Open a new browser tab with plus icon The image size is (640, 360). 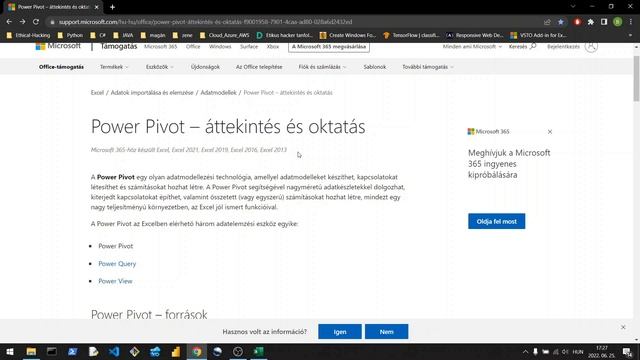[x=112, y=7]
